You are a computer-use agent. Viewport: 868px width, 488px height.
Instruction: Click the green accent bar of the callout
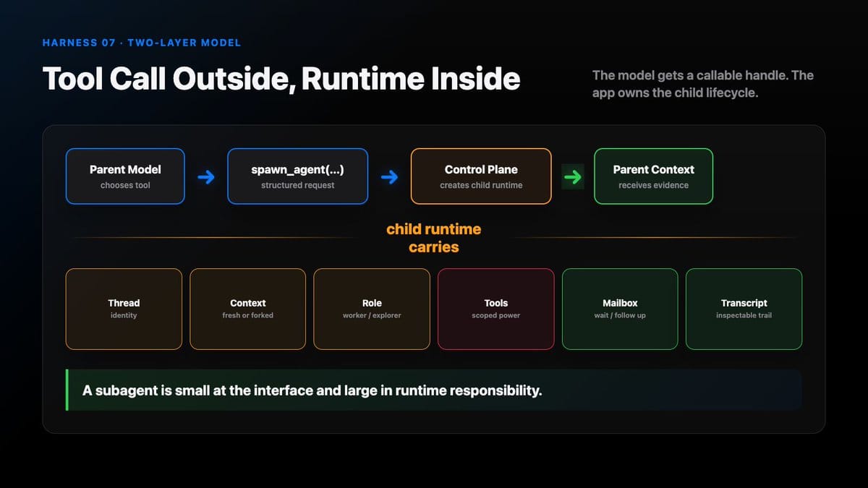[x=67, y=390]
